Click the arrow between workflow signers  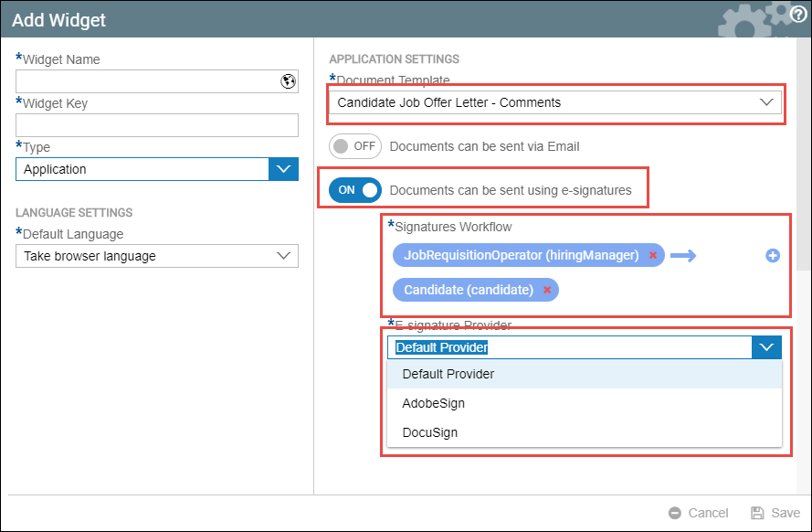pos(682,256)
